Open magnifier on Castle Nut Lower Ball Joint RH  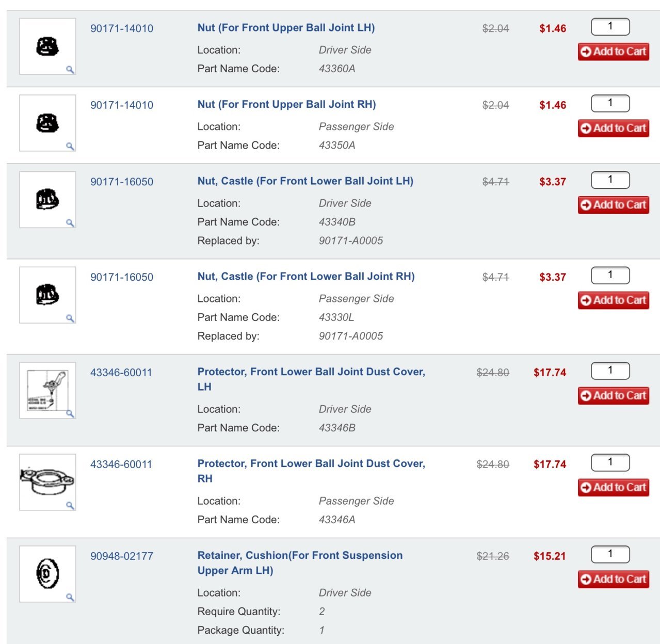(x=70, y=318)
